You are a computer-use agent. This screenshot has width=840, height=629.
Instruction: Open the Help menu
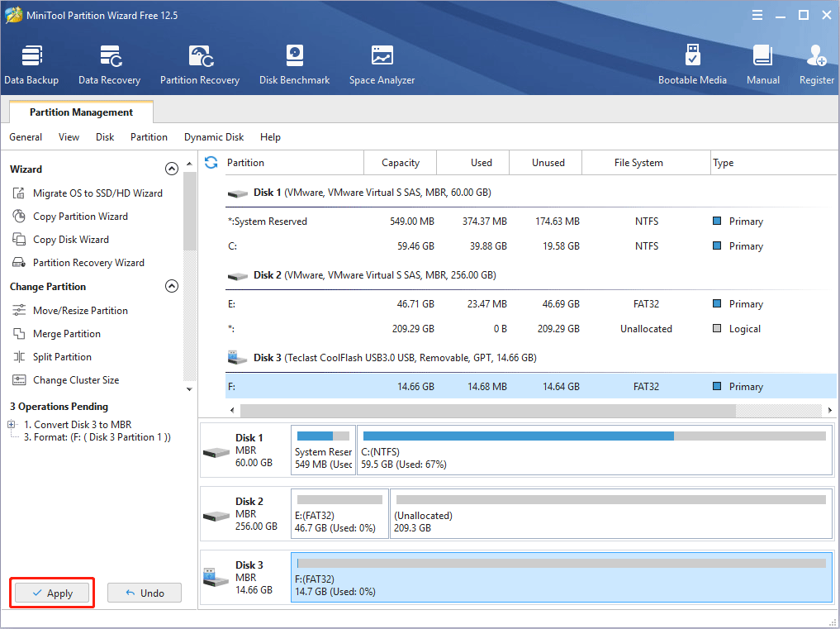271,137
